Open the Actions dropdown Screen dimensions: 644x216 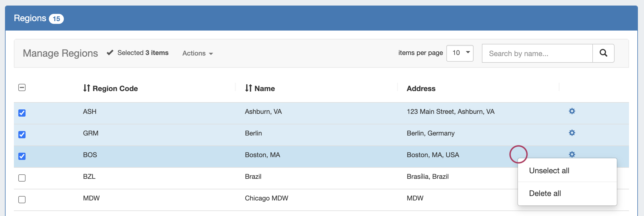tap(197, 53)
